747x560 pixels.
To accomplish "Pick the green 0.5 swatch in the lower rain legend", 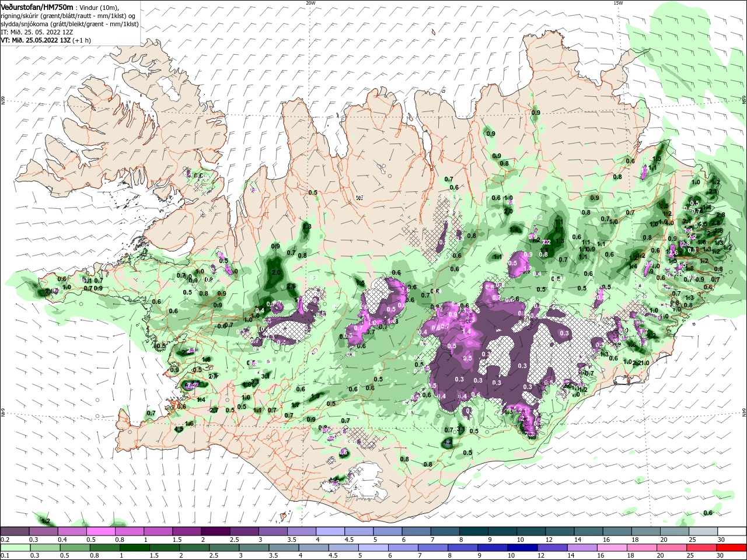I will (x=75, y=548).
